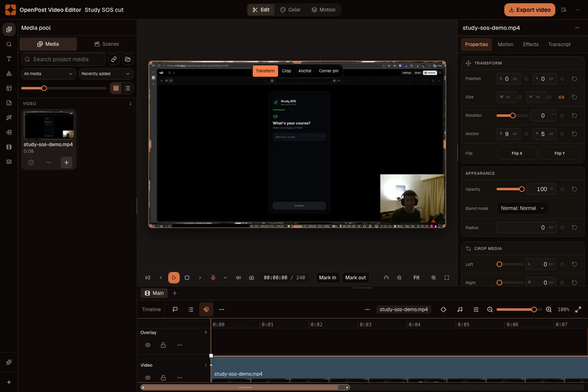
Task: Reset the Opacity value
Action: (x=575, y=189)
